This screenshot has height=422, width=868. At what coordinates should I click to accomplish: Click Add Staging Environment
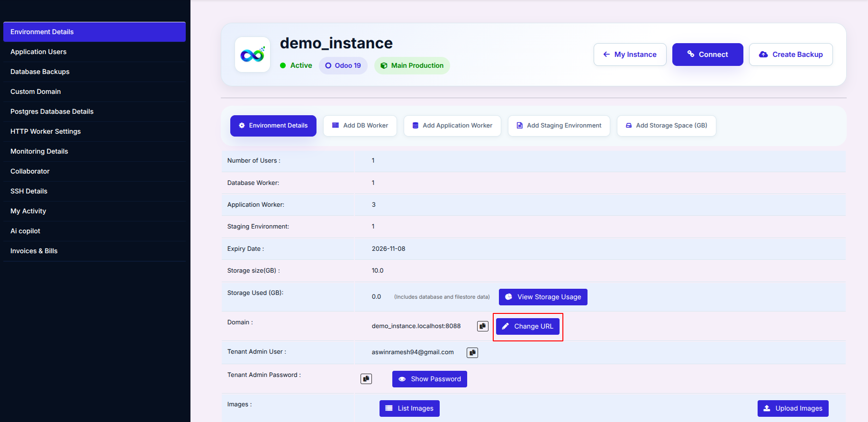[x=559, y=126]
